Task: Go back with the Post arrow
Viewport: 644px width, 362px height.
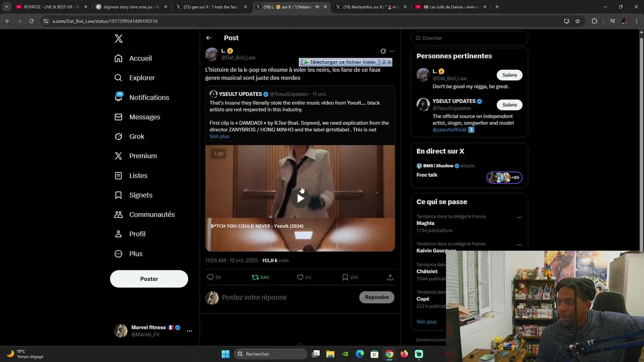Action: [208, 38]
